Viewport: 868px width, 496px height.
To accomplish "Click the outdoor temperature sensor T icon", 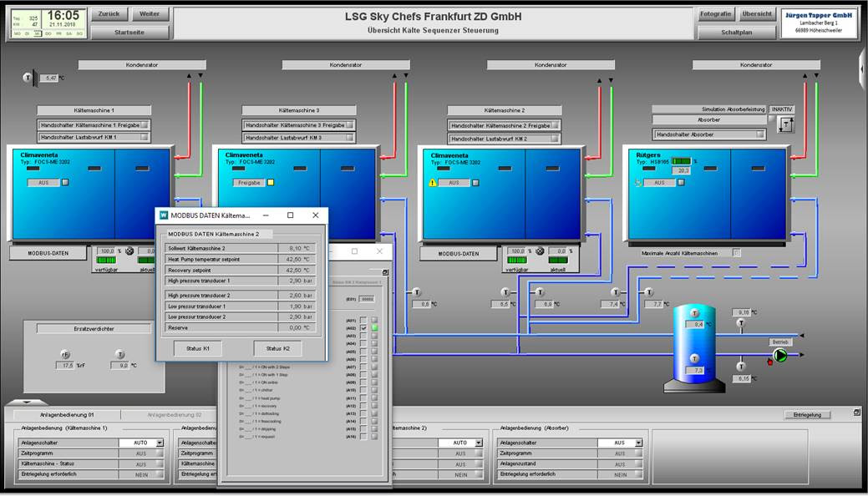I will [x=28, y=78].
